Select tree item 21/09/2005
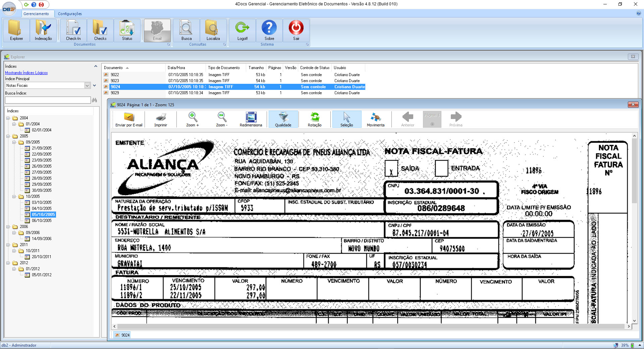Screen dimensions: 644x349 click(x=42, y=148)
